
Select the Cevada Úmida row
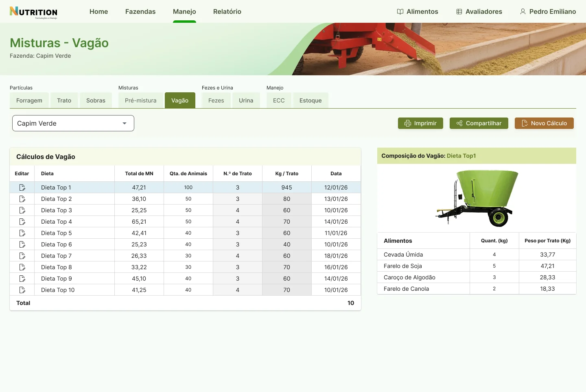pyautogui.click(x=477, y=255)
